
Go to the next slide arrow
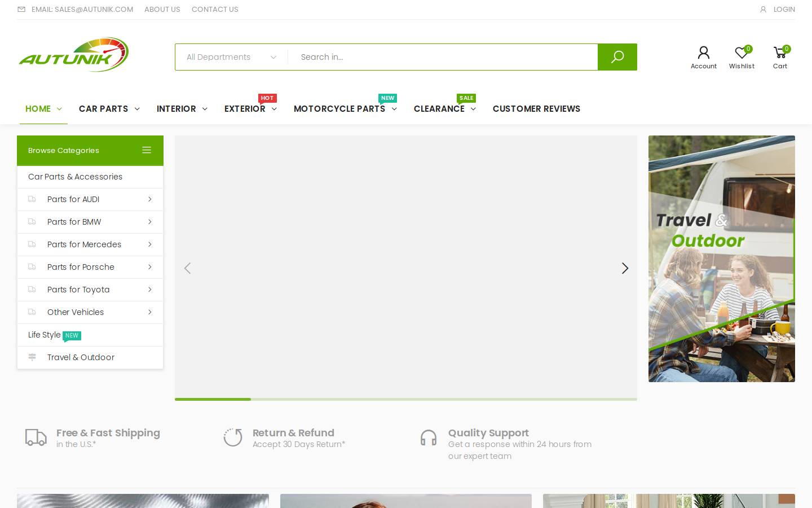point(625,268)
